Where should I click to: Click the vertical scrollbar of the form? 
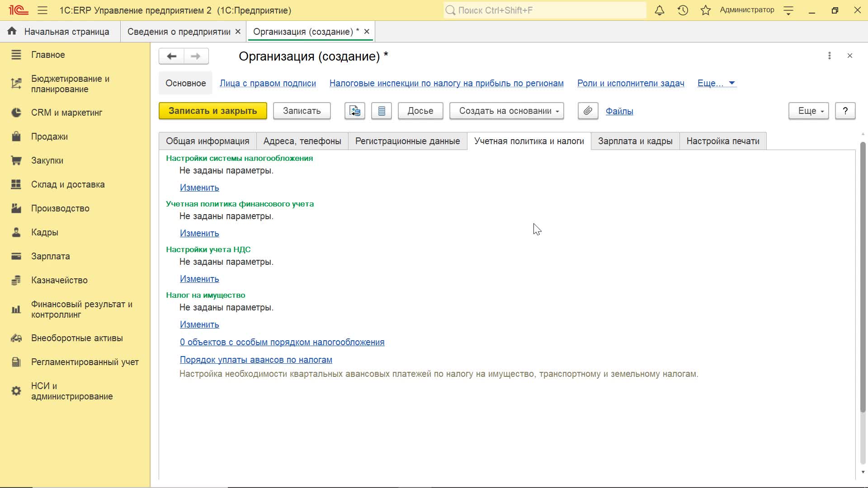coord(863,277)
